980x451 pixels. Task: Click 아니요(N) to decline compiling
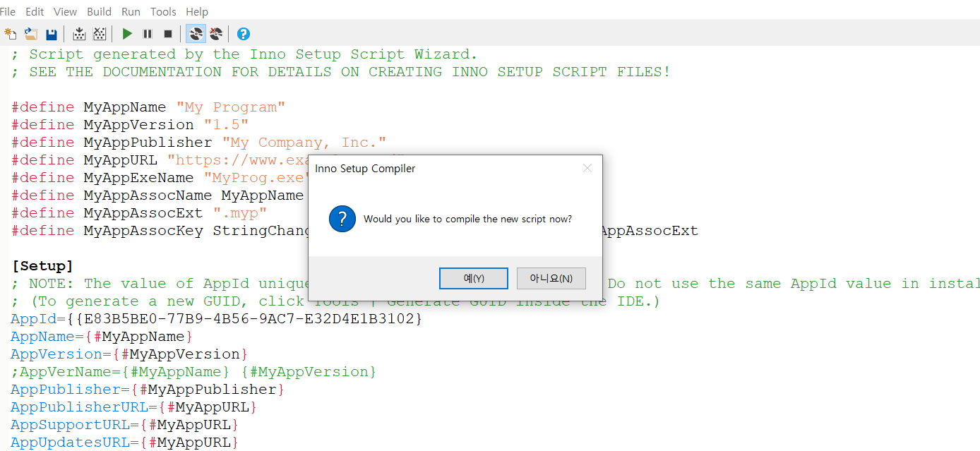click(551, 278)
